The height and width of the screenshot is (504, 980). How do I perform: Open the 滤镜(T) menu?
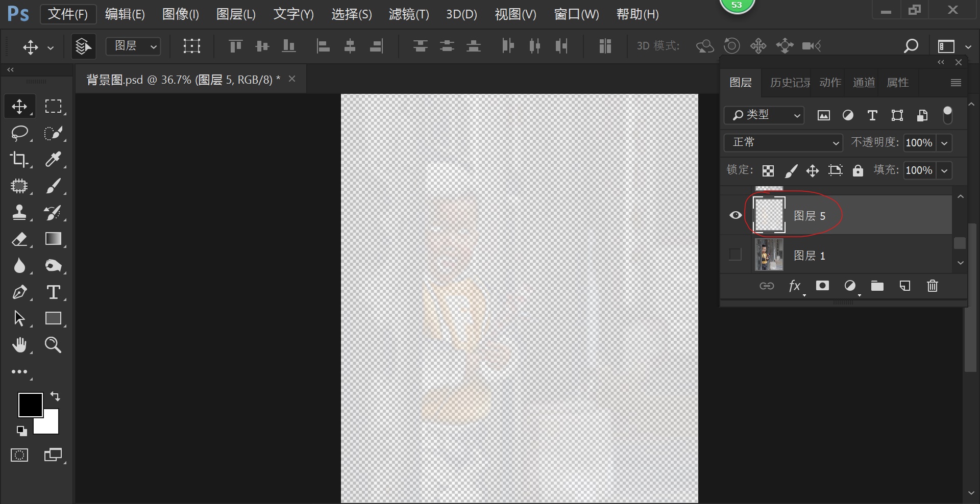409,14
